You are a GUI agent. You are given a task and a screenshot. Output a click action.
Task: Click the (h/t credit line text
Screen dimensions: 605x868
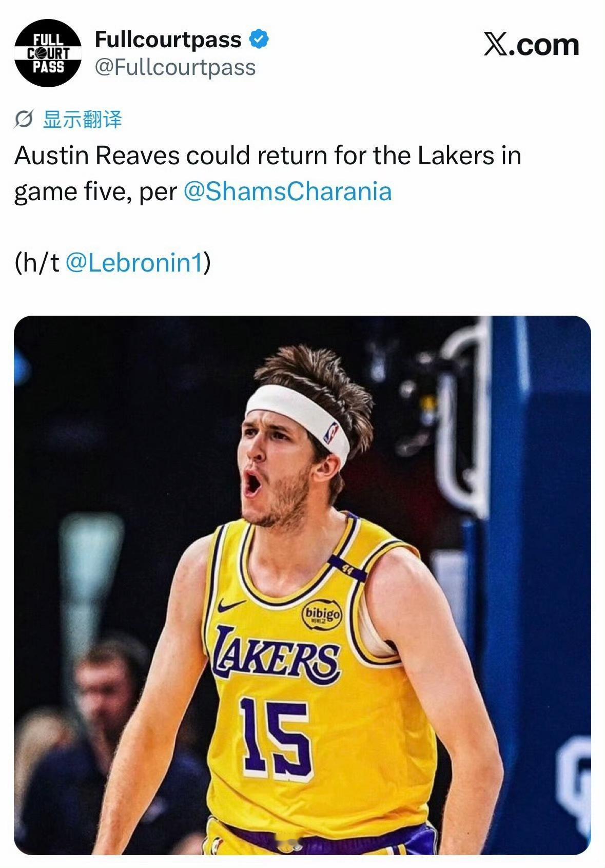[x=112, y=263]
